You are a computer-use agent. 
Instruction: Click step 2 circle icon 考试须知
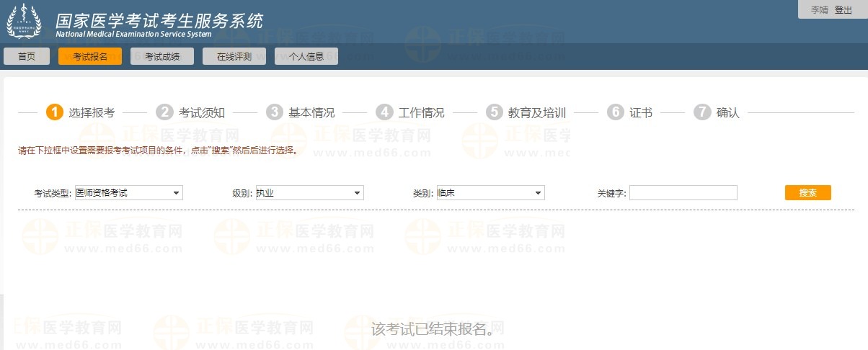coord(165,112)
